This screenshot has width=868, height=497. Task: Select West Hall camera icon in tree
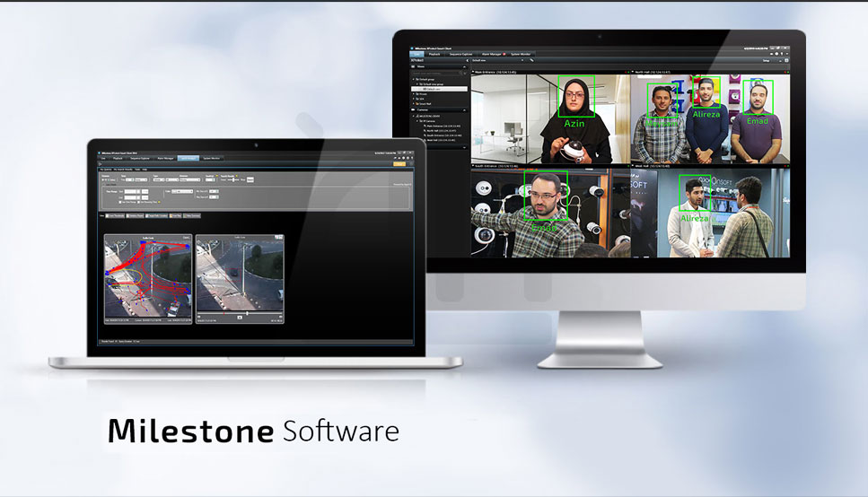click(x=423, y=140)
